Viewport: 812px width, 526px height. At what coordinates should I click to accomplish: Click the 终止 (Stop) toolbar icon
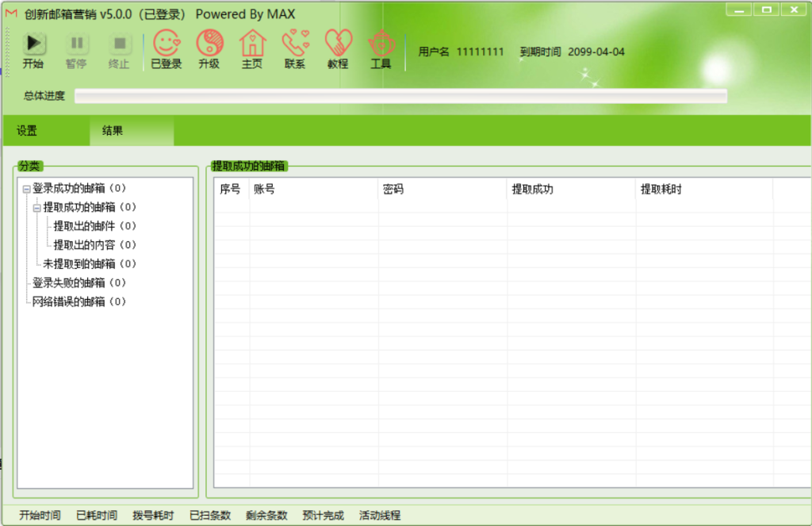119,44
